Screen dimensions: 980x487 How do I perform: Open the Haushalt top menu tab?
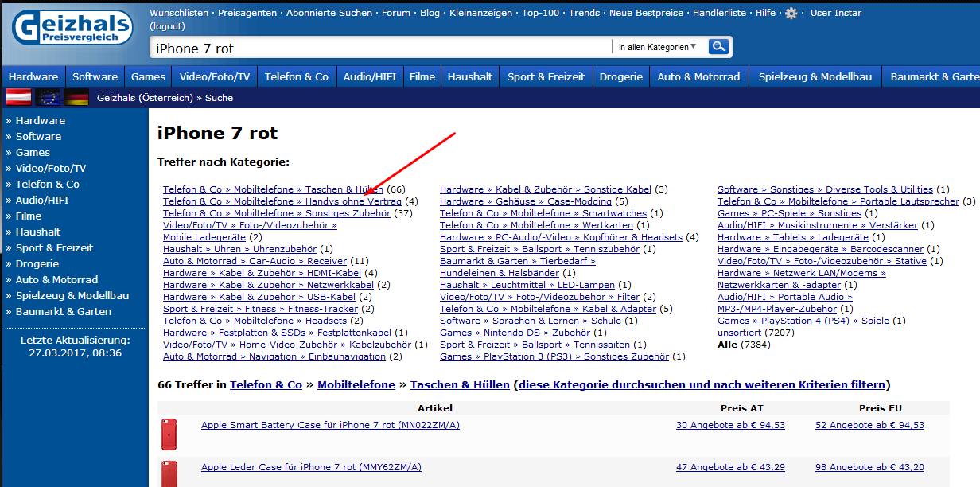pos(470,76)
